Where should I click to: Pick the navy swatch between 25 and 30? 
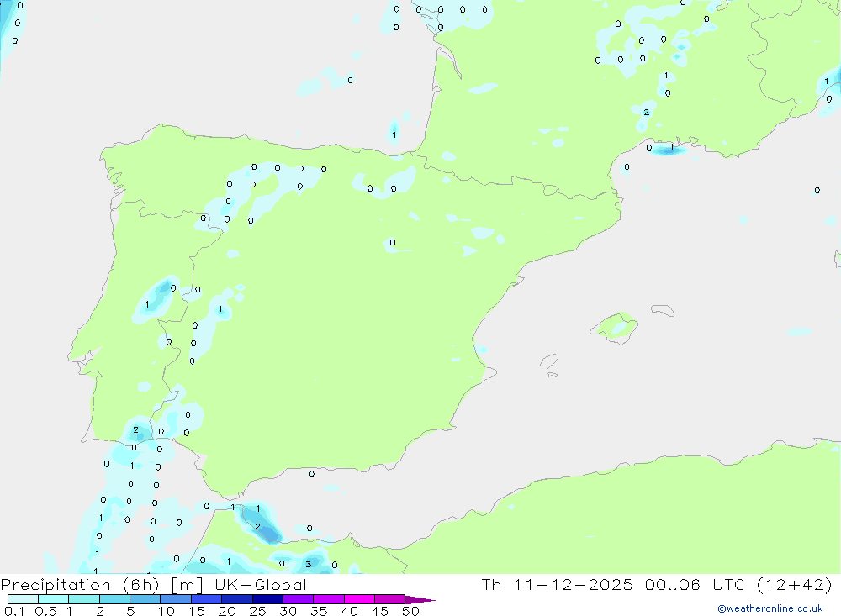point(267,599)
